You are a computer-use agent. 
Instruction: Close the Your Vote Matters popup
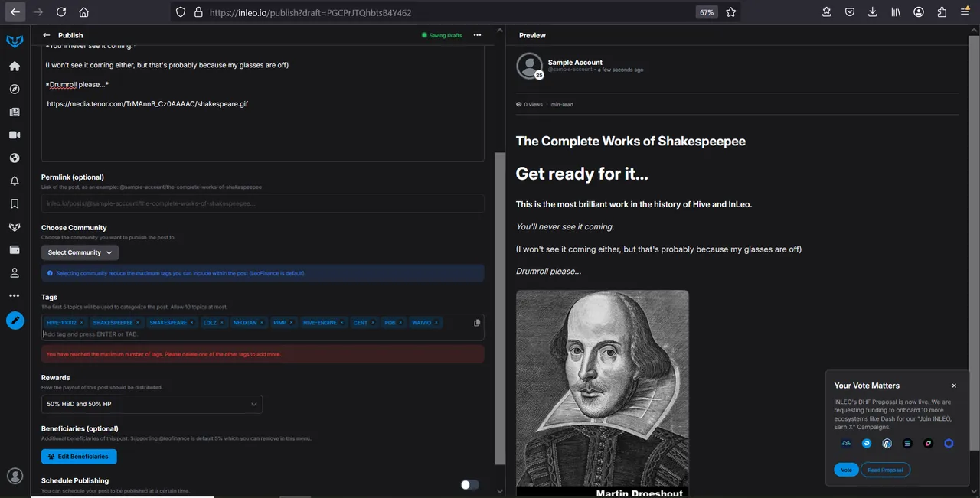[x=954, y=386]
